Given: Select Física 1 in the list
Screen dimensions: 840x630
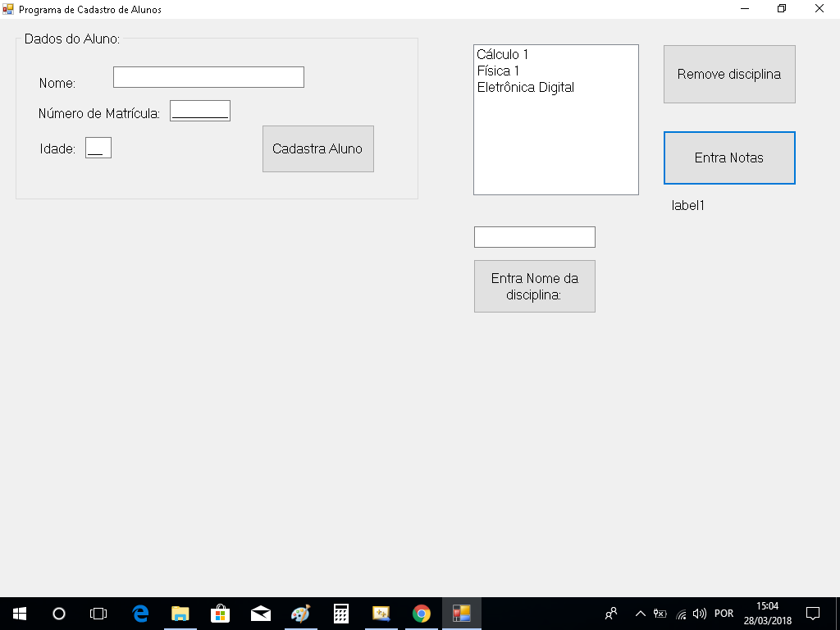Looking at the screenshot, I should pyautogui.click(x=499, y=71).
